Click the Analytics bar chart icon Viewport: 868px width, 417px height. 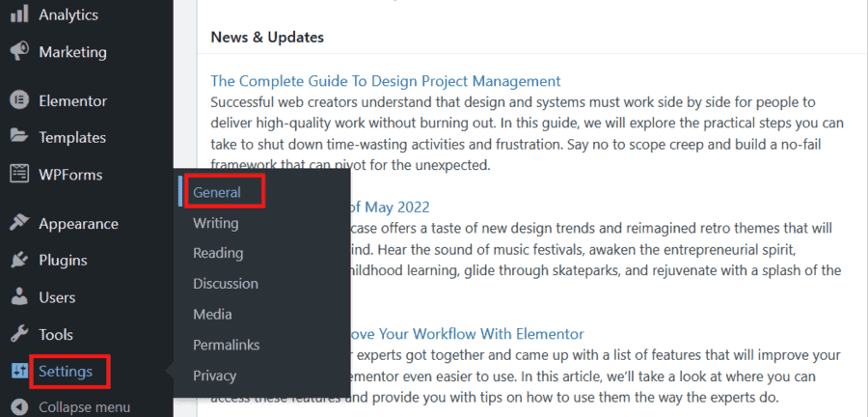pyautogui.click(x=19, y=14)
